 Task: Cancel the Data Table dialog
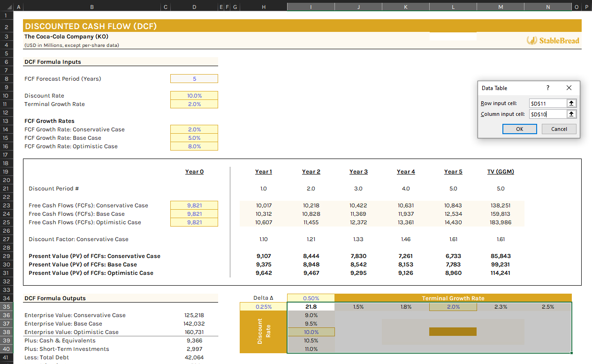pyautogui.click(x=559, y=129)
